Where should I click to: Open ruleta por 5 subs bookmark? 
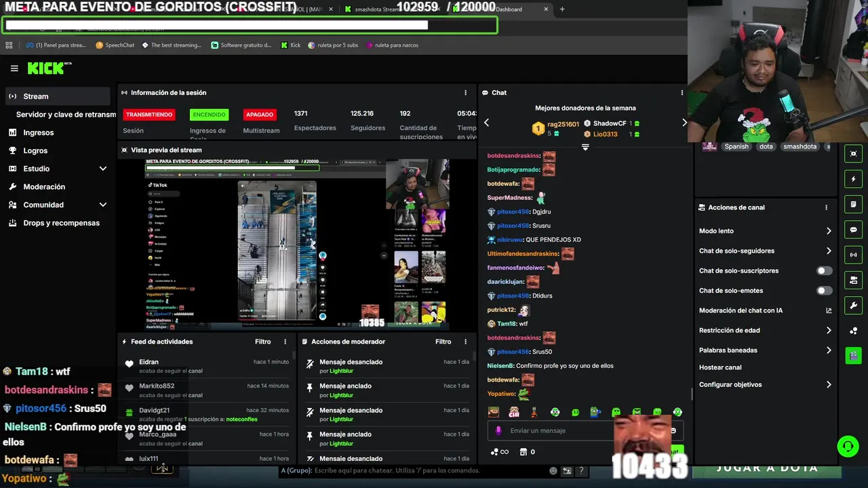[333, 45]
